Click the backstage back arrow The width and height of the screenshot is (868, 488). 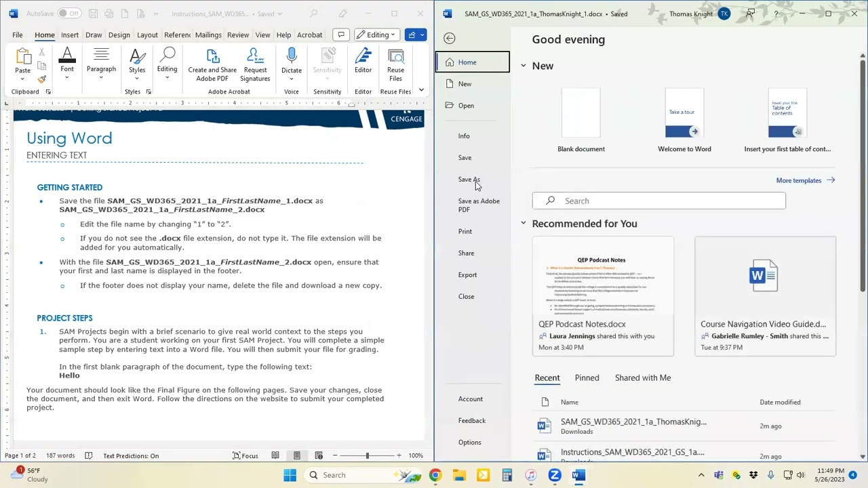point(449,39)
